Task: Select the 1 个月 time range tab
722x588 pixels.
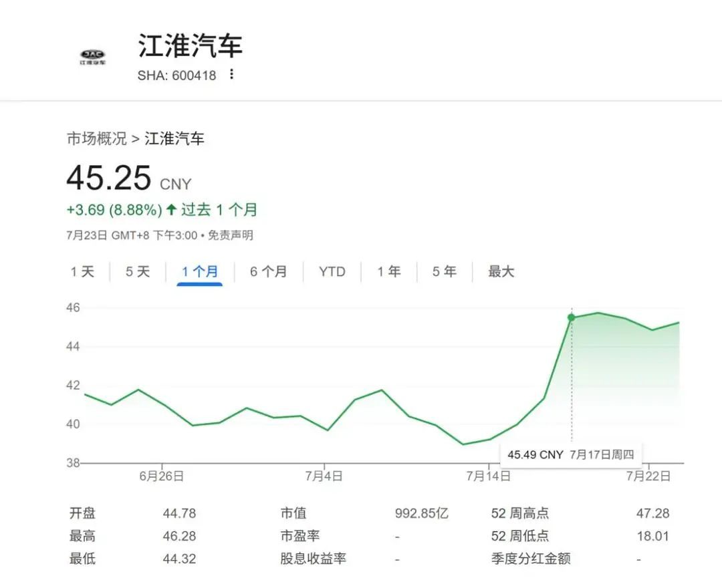Action: pyautogui.click(x=200, y=271)
